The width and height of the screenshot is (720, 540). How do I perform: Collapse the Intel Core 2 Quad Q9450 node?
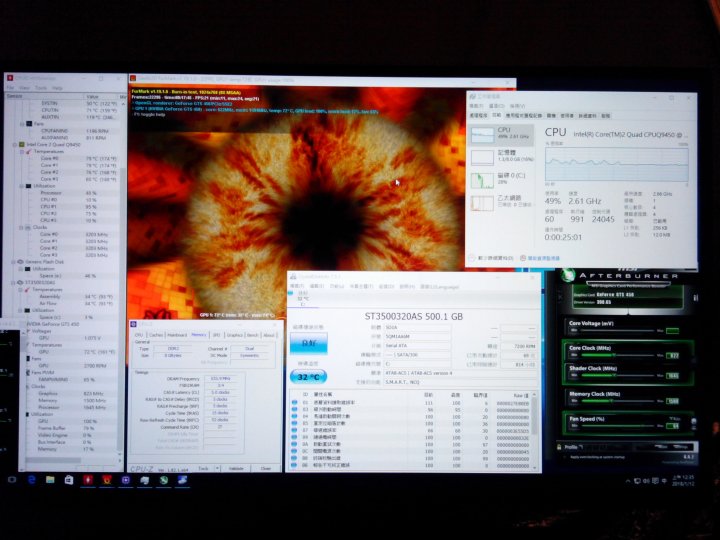[x=15, y=145]
